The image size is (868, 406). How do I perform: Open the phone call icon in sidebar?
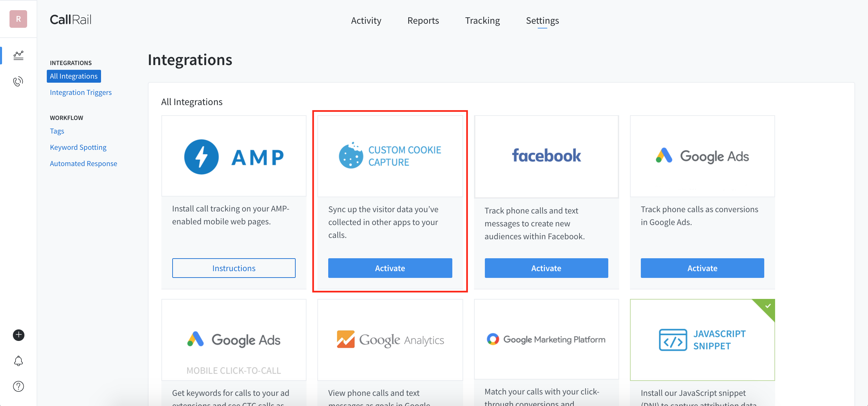pos(18,81)
